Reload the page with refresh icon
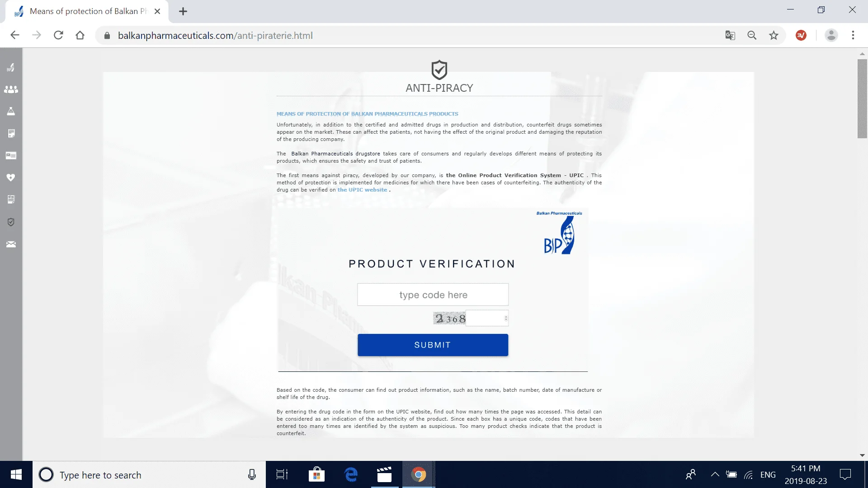 click(x=58, y=35)
